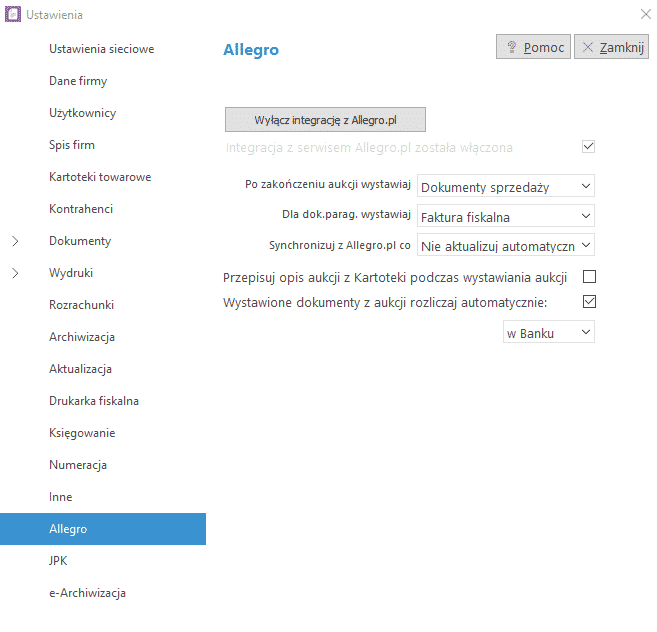
Task: Uncheck Wystawione dokumenty rozliczaj automatycznie checkbox
Action: point(589,301)
